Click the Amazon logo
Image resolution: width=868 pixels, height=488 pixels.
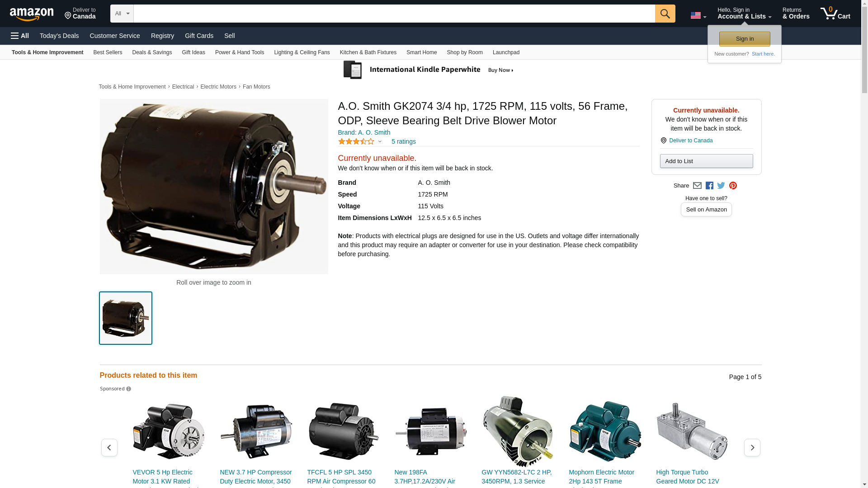pos(32,14)
